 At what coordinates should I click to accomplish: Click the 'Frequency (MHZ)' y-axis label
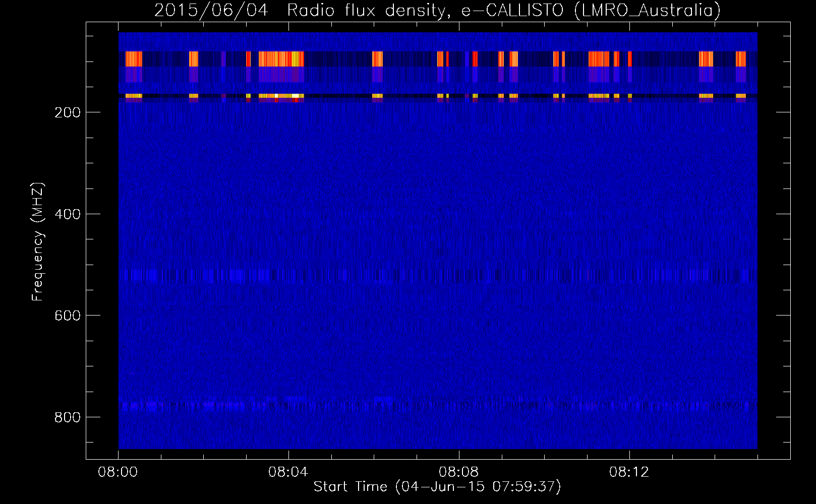[38, 242]
